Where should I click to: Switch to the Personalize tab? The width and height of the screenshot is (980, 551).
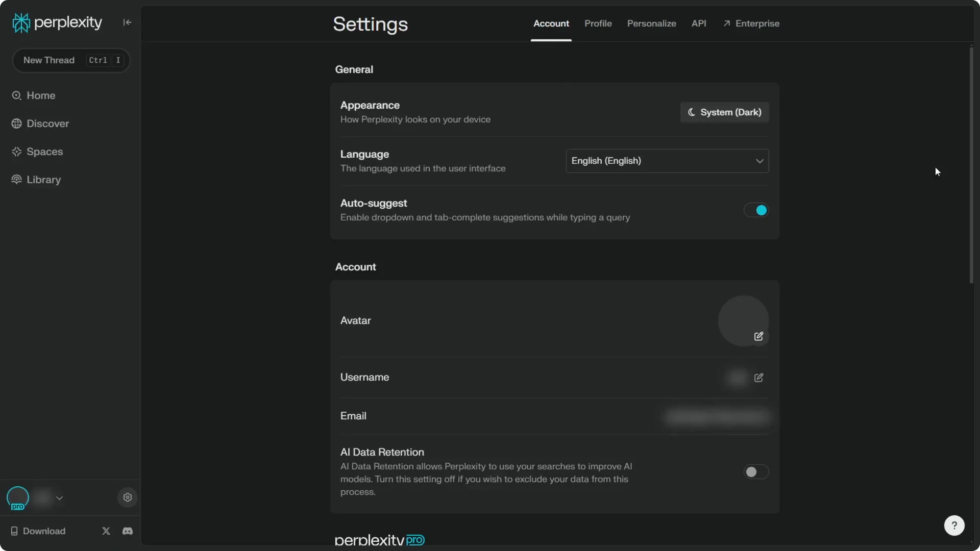click(x=651, y=23)
